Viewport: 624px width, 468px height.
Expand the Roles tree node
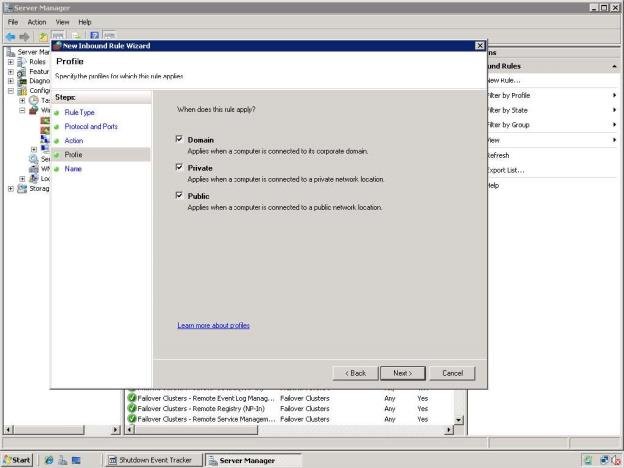(x=11, y=62)
